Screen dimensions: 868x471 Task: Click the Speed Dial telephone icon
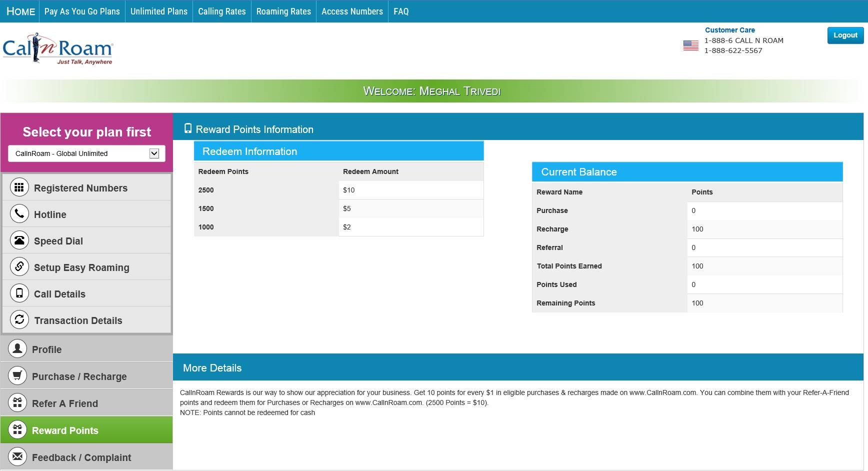[x=19, y=240]
